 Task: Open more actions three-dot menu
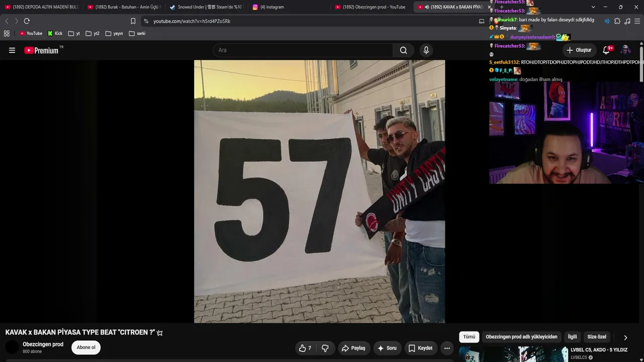[447, 348]
